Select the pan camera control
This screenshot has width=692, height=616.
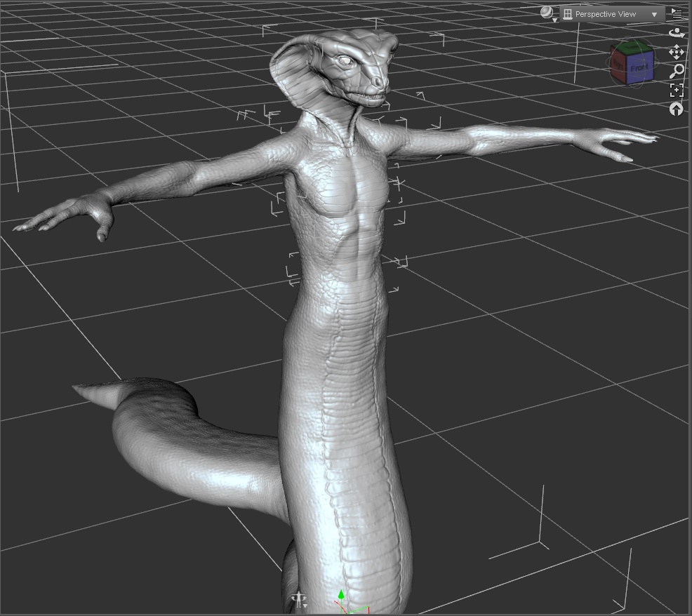click(676, 52)
